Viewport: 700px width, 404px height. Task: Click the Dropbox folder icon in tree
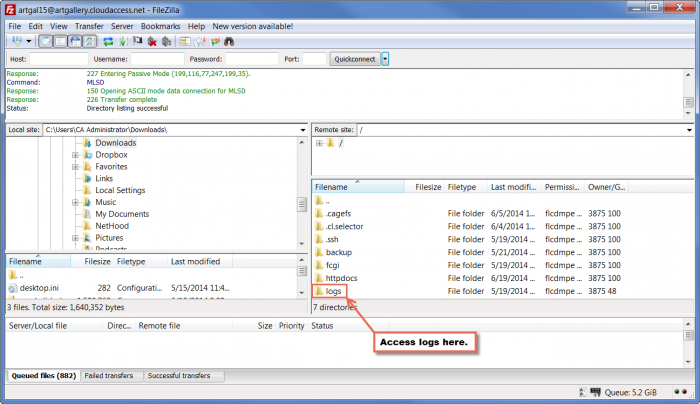click(88, 155)
